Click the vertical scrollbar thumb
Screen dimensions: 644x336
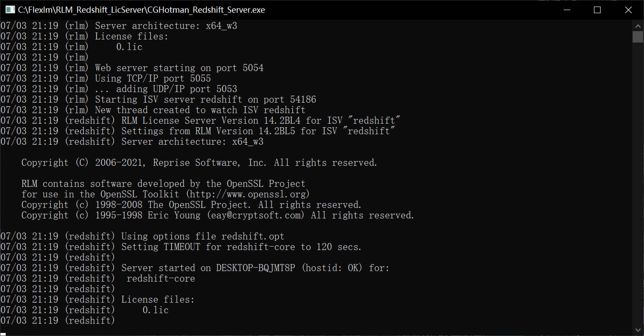(x=638, y=36)
